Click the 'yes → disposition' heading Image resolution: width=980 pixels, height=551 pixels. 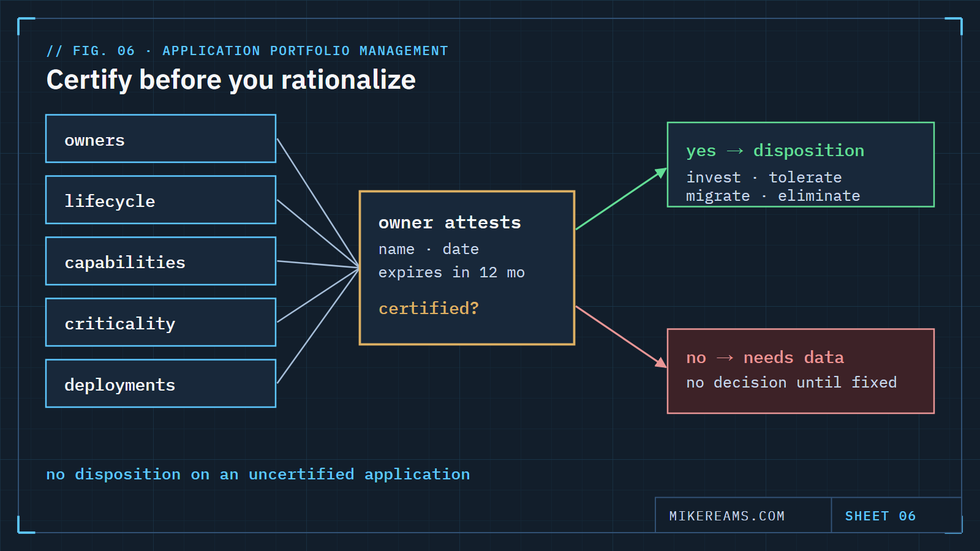(775, 151)
